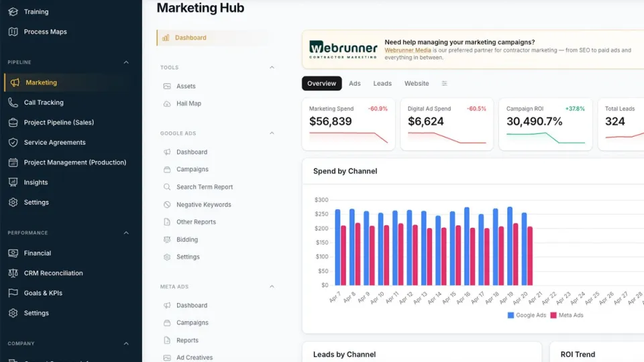644x362 pixels.
Task: Toggle Meta Ads pink legend swatch
Action: point(553,315)
